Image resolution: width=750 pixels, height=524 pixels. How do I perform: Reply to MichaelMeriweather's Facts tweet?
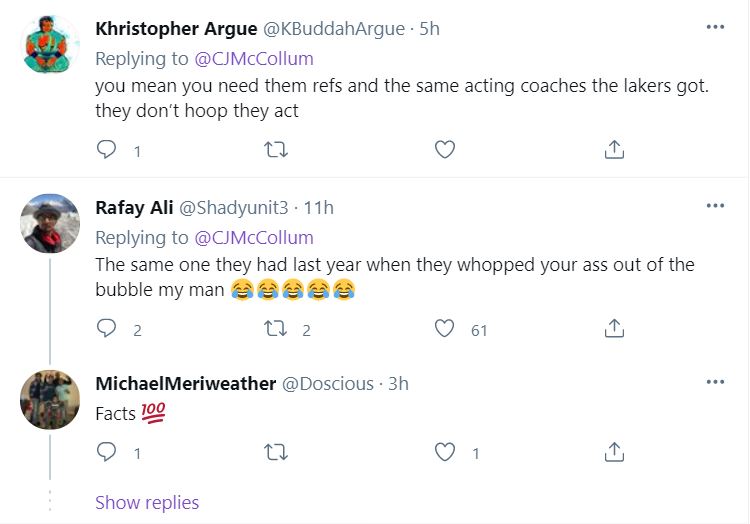click(x=106, y=453)
